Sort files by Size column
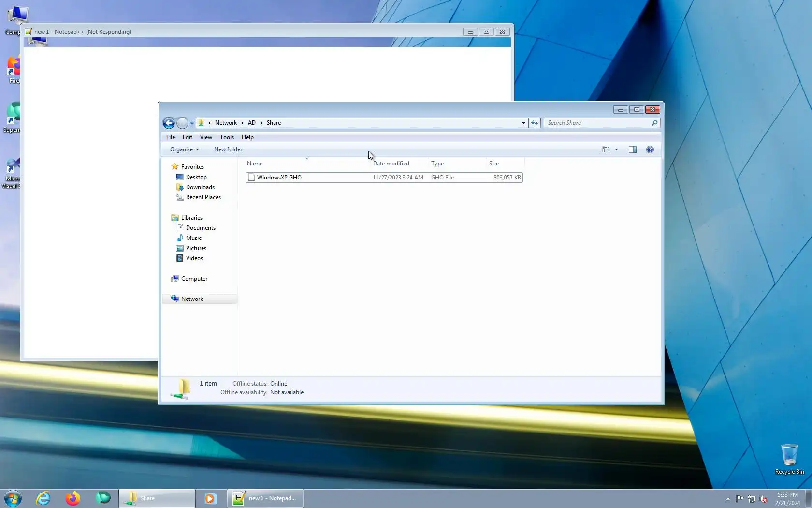This screenshot has height=508, width=812. tap(505, 164)
